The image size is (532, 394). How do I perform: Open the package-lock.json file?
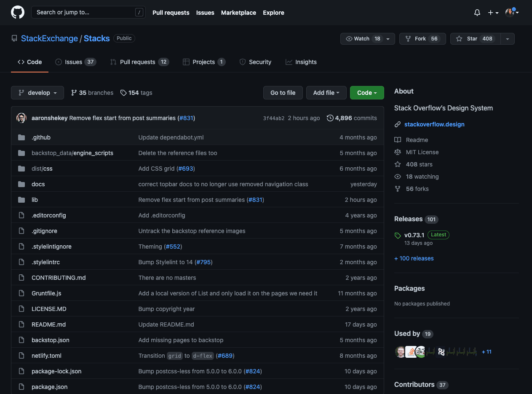[56, 371]
